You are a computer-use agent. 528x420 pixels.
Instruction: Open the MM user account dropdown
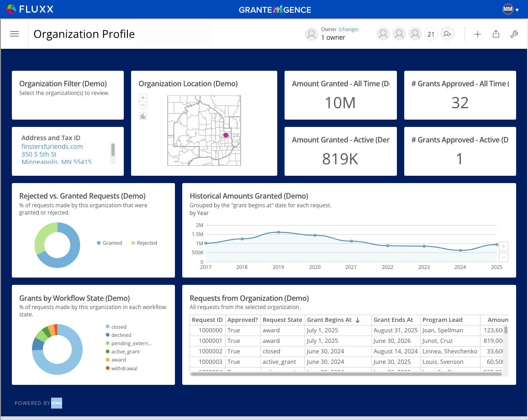pos(510,9)
